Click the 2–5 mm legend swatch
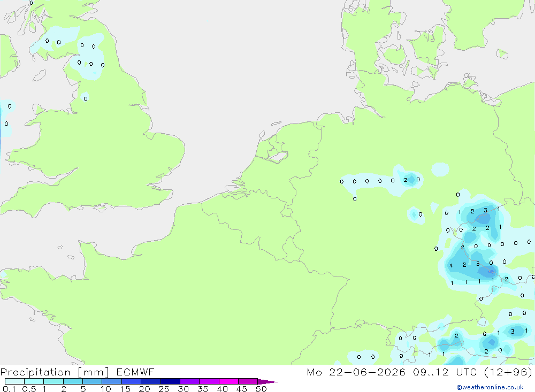 pyautogui.click(x=73, y=381)
